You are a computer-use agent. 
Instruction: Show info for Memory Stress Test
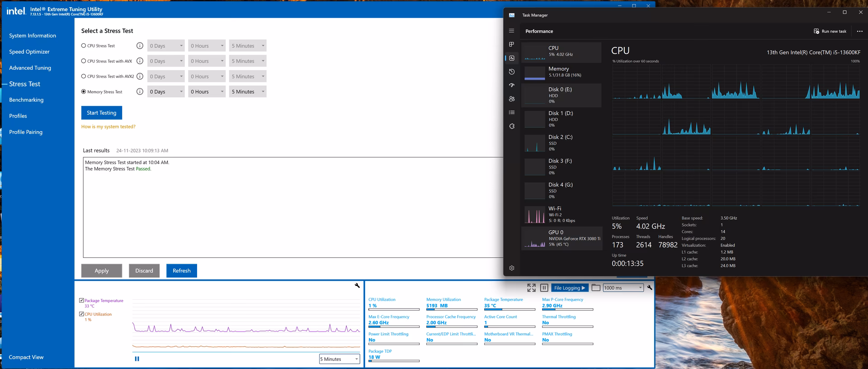pos(140,92)
